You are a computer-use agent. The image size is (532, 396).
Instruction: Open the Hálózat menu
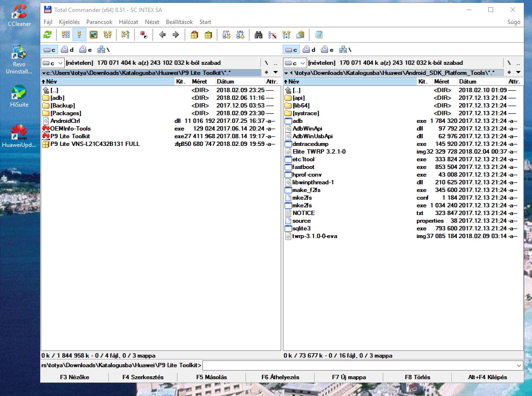point(128,22)
